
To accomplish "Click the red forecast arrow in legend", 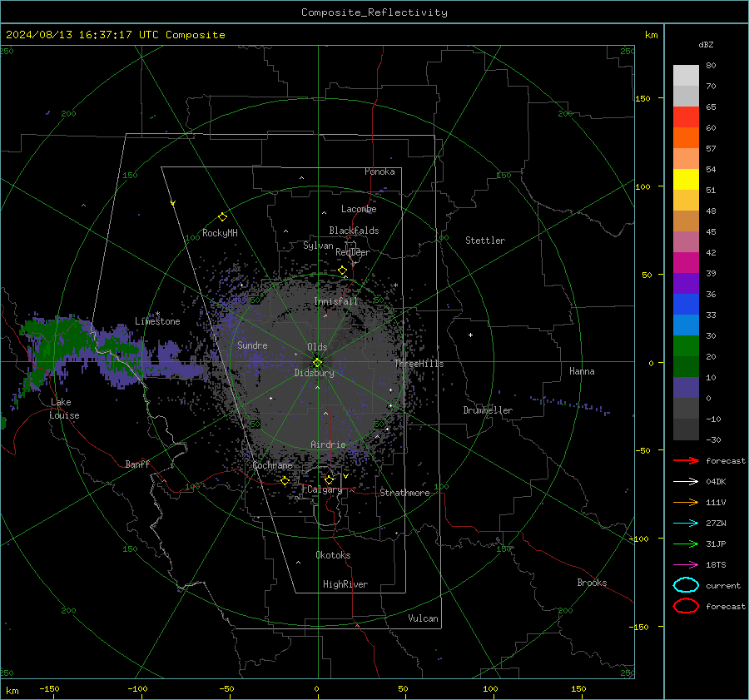I will tap(686, 460).
